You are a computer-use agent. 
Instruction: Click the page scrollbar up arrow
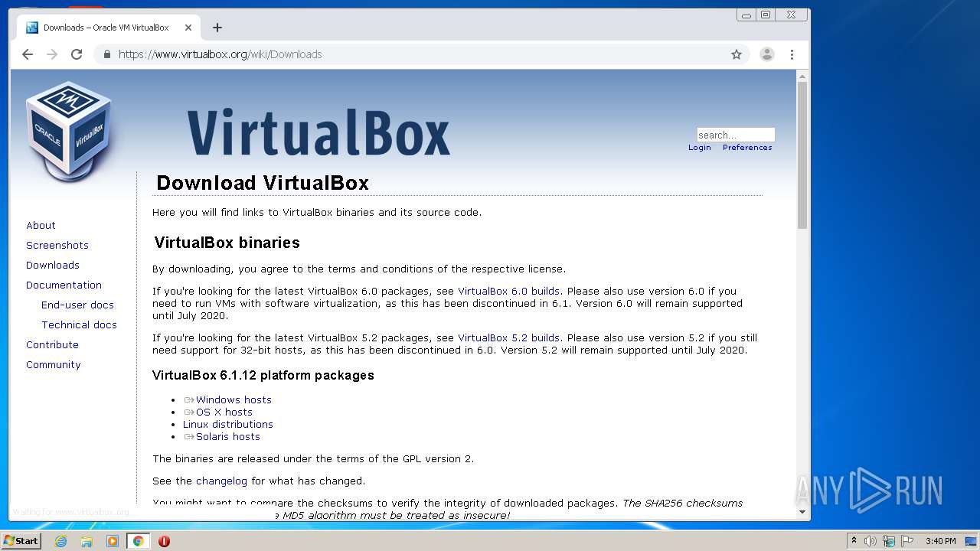point(802,77)
